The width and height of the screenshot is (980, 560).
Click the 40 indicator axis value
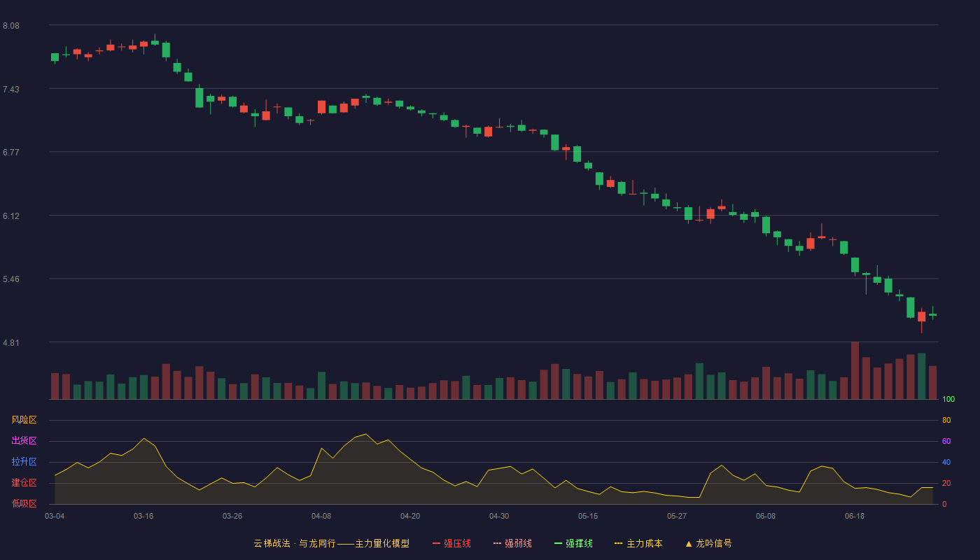point(946,463)
